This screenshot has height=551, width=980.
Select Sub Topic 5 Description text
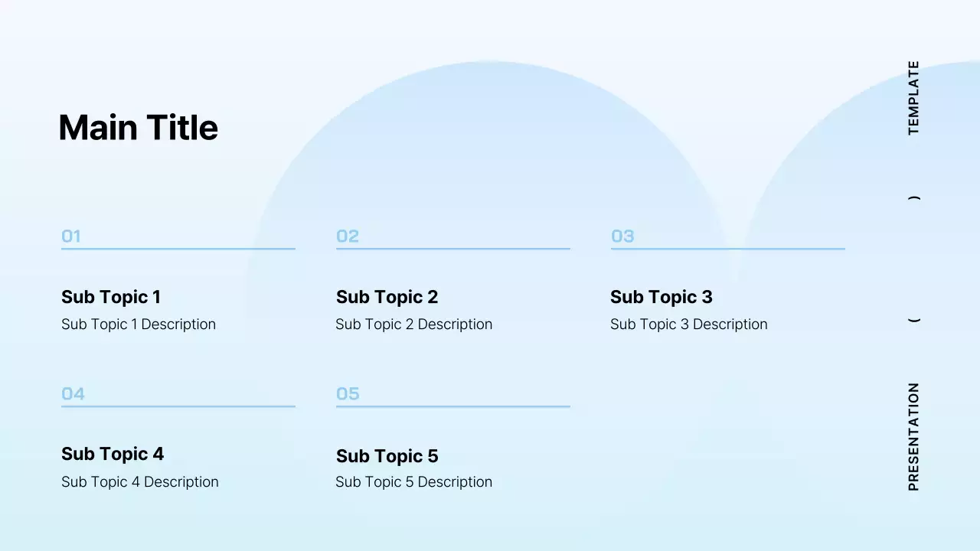pyautogui.click(x=413, y=482)
